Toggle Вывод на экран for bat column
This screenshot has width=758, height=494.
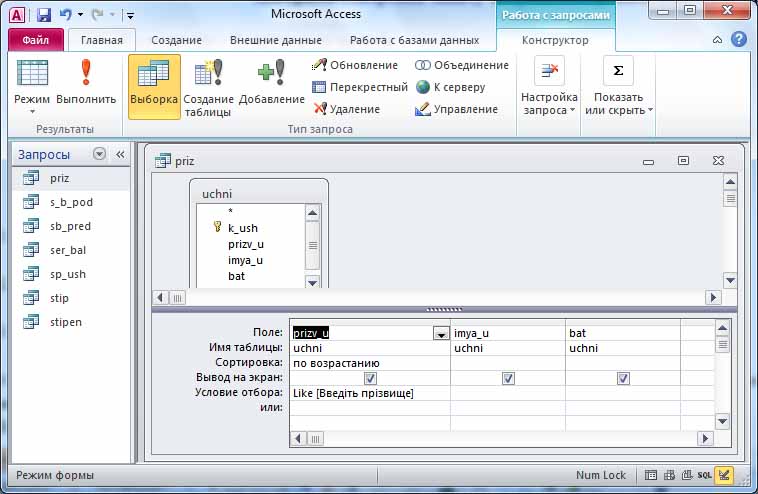click(x=623, y=378)
